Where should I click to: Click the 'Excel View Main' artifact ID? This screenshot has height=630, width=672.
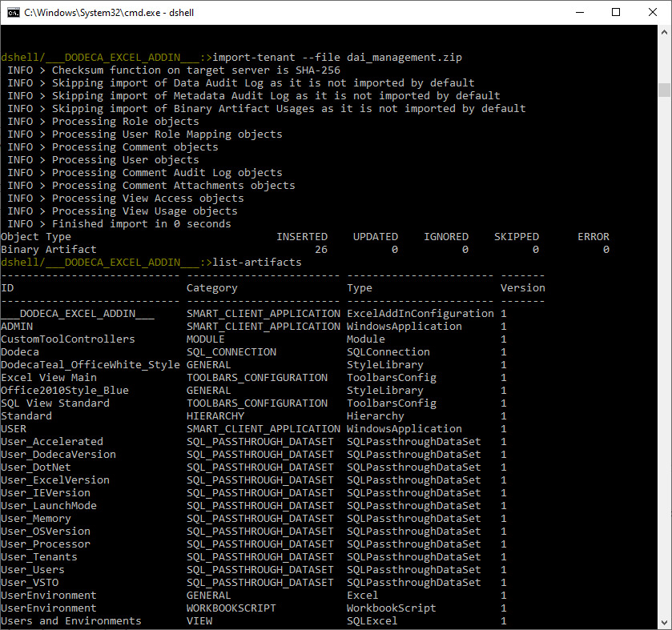click(x=49, y=378)
